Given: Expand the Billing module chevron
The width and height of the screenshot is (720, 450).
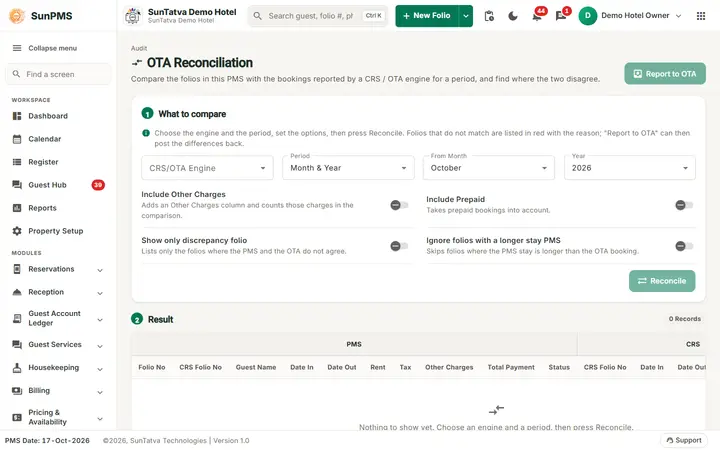Looking at the screenshot, I should [x=100, y=392].
